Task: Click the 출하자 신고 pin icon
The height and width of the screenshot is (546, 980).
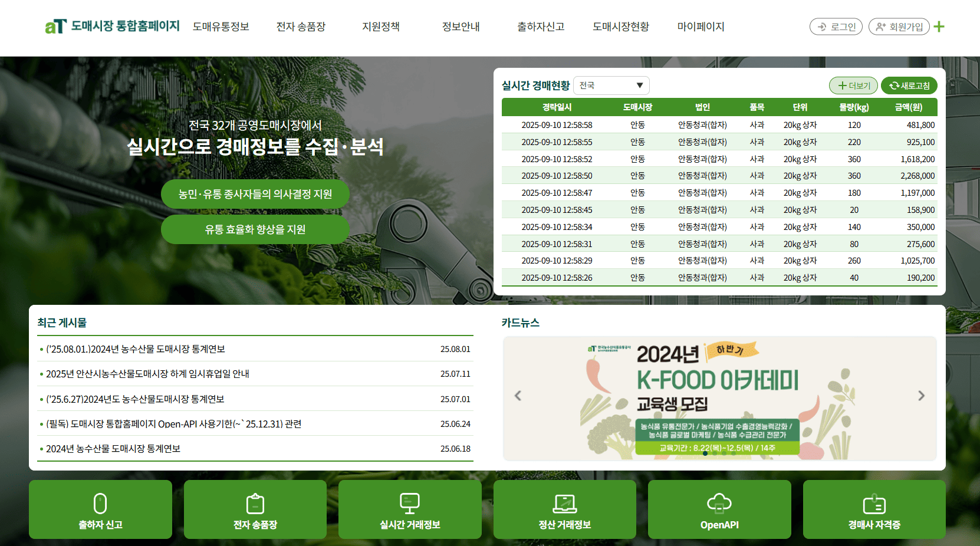Action: tap(100, 503)
